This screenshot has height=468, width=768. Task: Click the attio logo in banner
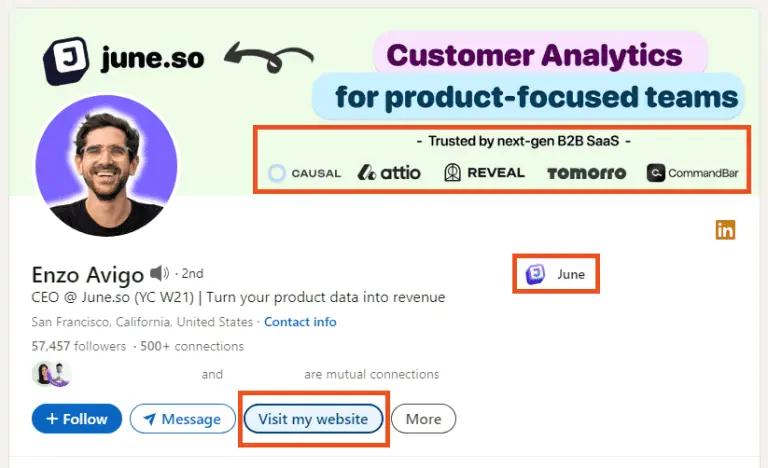pos(389,173)
